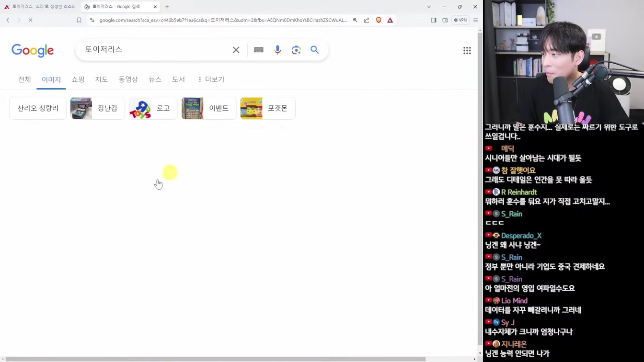Screen dimensions: 644x362
Task: Open the 도서 results tab
Action: pyautogui.click(x=178, y=79)
